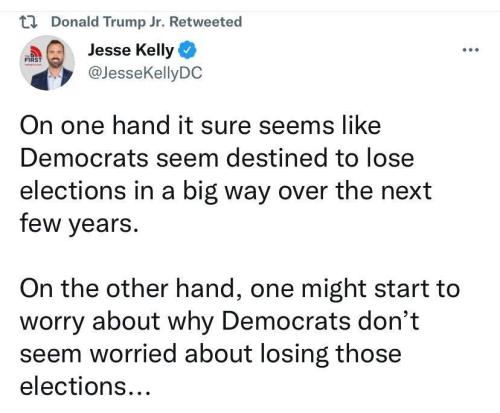Click the 'On one hand it sure seems like' line
The image size is (500, 413).
coord(200,126)
